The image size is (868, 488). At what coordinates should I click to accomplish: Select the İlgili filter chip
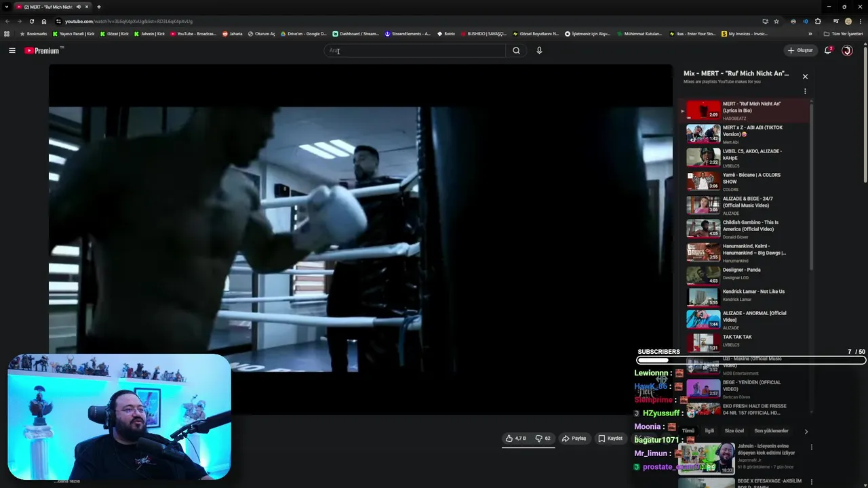709,431
